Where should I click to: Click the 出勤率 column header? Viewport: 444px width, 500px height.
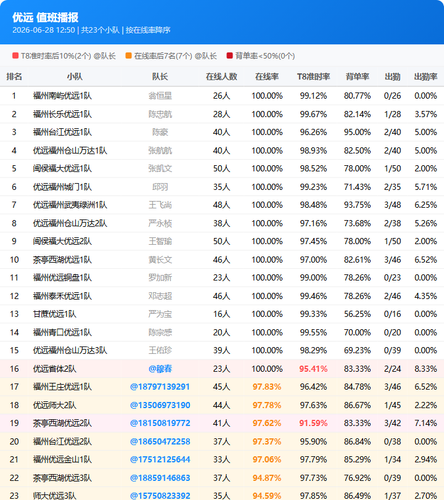point(426,77)
